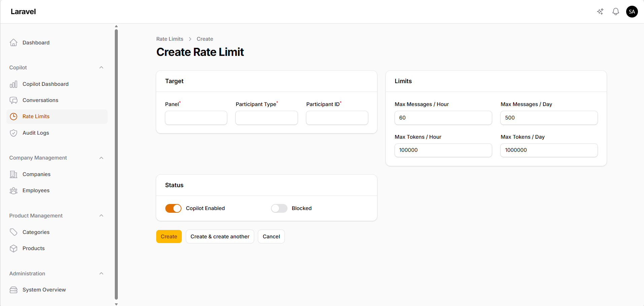The height and width of the screenshot is (306, 644).
Task: Turn on the Blocked toggle
Action: (279, 208)
